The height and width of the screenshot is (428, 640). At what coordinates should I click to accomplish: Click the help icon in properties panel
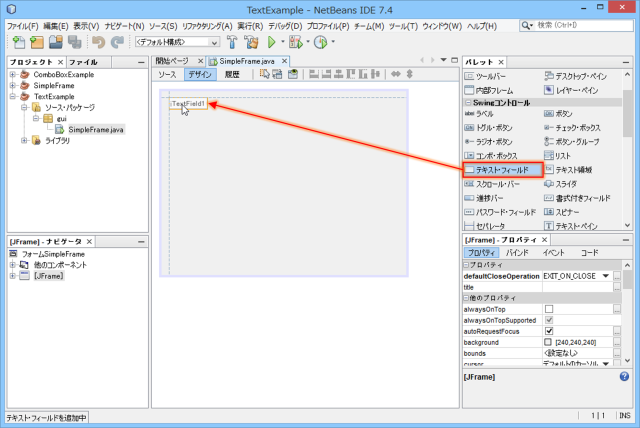pyautogui.click(x=624, y=377)
